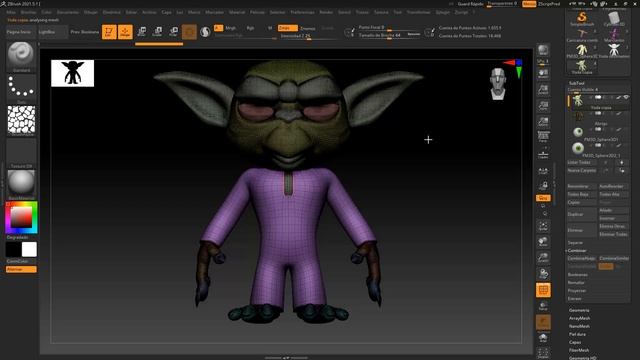
Task: Click the BPR render icon on right shelf
Action: pos(543,50)
